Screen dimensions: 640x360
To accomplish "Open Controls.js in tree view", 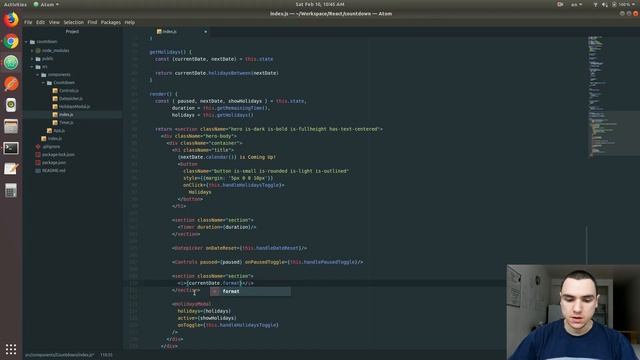I will [x=69, y=91].
